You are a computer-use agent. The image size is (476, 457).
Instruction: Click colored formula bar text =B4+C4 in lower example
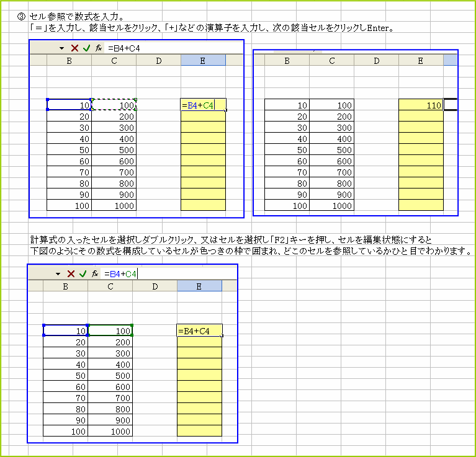point(120,274)
